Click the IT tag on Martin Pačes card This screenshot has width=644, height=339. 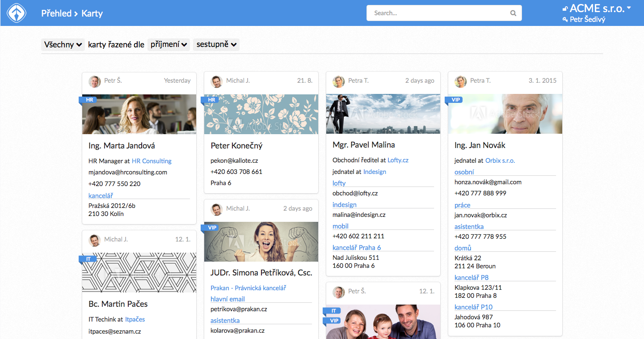(88, 259)
